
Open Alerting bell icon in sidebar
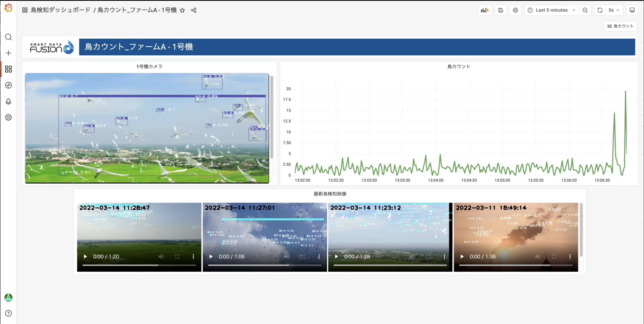tap(8, 101)
